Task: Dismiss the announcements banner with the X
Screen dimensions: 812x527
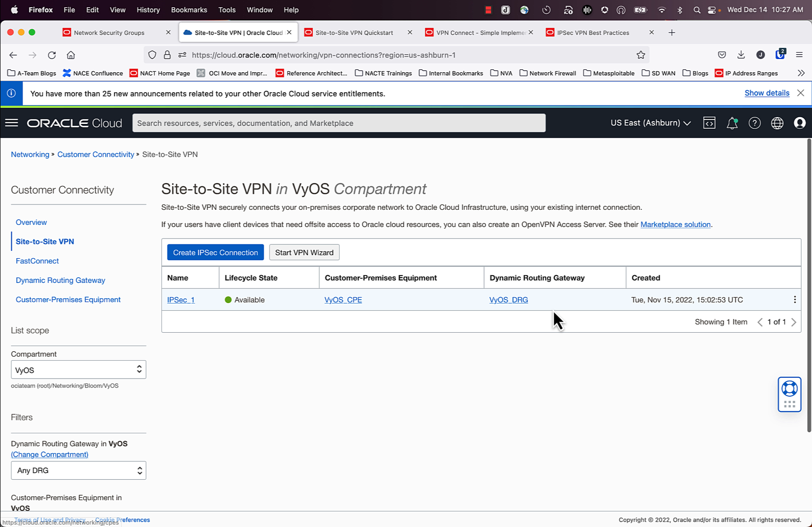Action: [800, 93]
